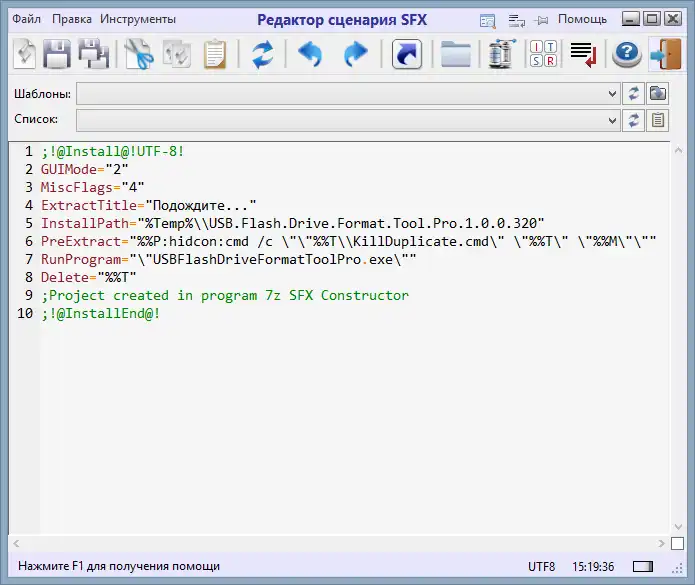Click the resize grip in status bar corner
This screenshot has height=585, width=695.
(x=677, y=568)
